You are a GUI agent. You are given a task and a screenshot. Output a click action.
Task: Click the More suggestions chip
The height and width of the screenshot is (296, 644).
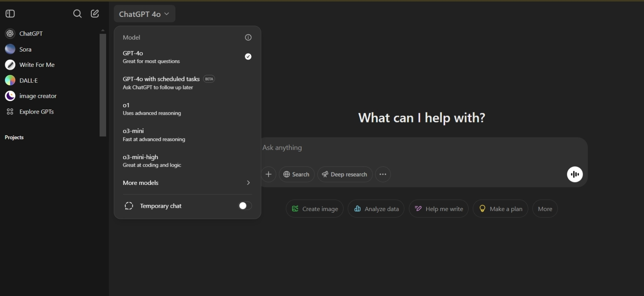[x=545, y=209]
